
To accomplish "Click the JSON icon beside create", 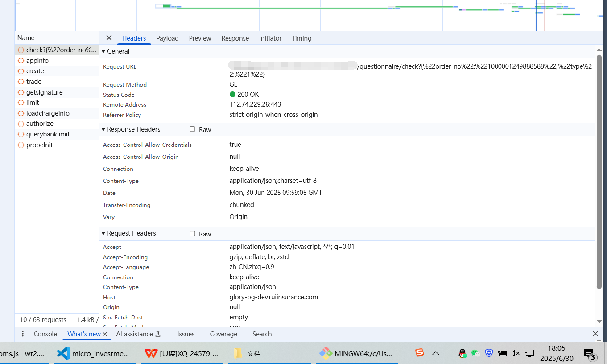I will [21, 71].
